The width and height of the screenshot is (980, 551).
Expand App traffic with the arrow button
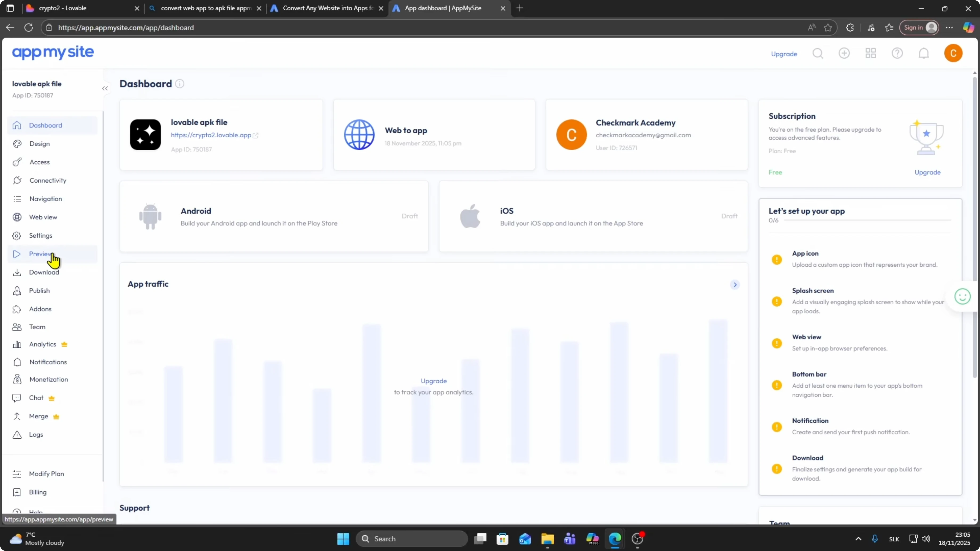735,285
